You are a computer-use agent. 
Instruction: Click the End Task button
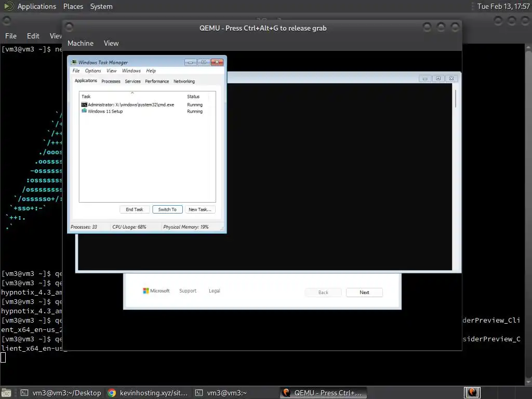(135, 209)
